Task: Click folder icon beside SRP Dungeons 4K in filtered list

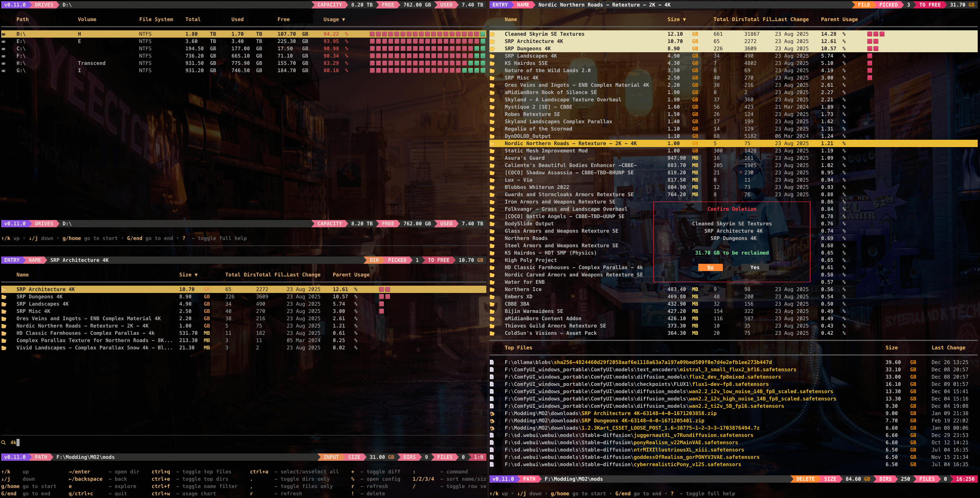Action: coord(4,297)
